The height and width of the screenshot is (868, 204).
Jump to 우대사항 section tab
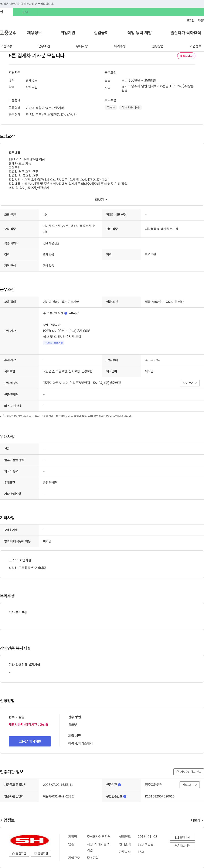pyautogui.click(x=82, y=46)
